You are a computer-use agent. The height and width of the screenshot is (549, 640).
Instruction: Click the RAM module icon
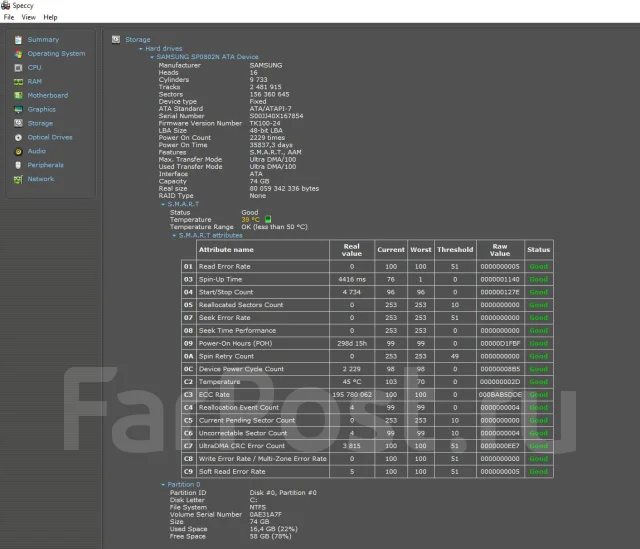pos(18,82)
